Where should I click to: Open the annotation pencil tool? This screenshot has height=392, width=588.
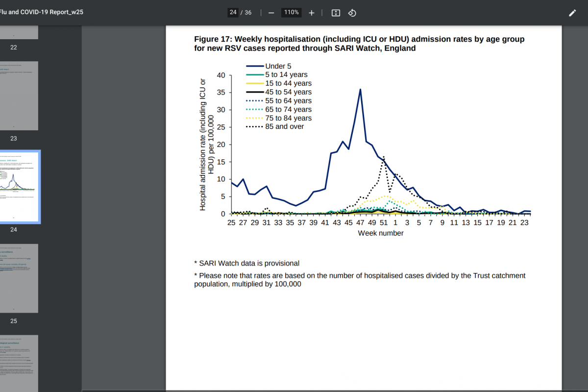coord(572,13)
